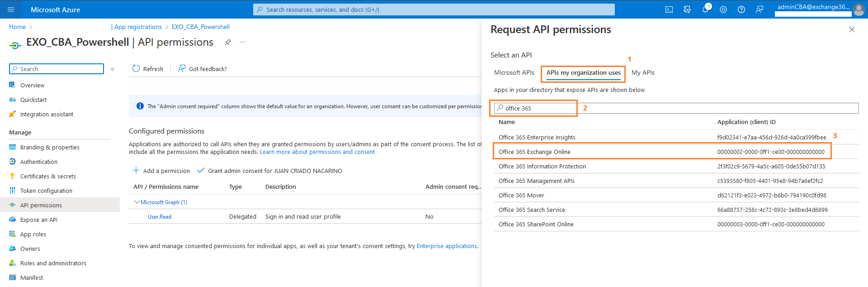Refresh the permissions list
The image size is (868, 287).
pos(148,69)
